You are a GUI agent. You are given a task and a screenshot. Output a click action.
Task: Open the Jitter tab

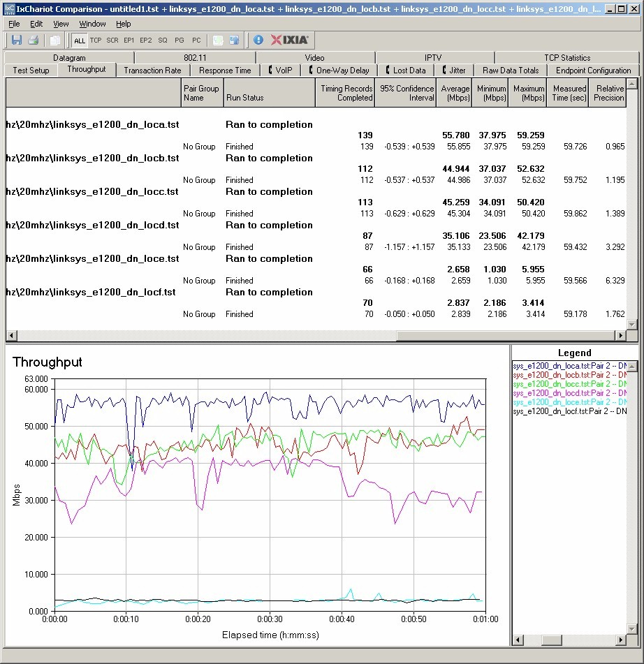454,71
